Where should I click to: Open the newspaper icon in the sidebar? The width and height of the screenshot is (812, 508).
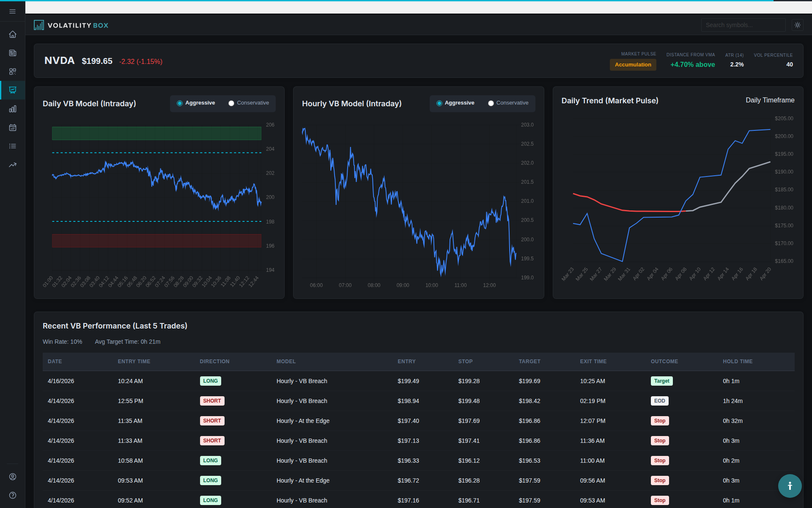[x=13, y=53]
